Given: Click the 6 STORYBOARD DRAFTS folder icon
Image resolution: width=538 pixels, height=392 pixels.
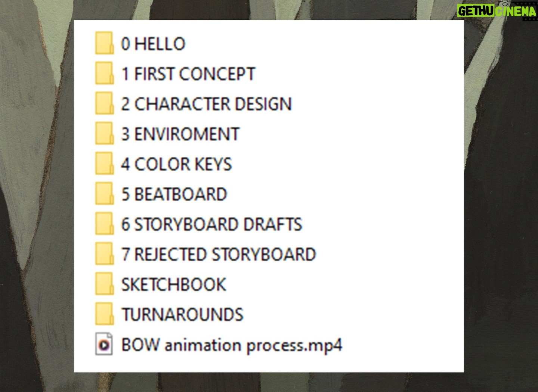Looking at the screenshot, I should tap(104, 224).
